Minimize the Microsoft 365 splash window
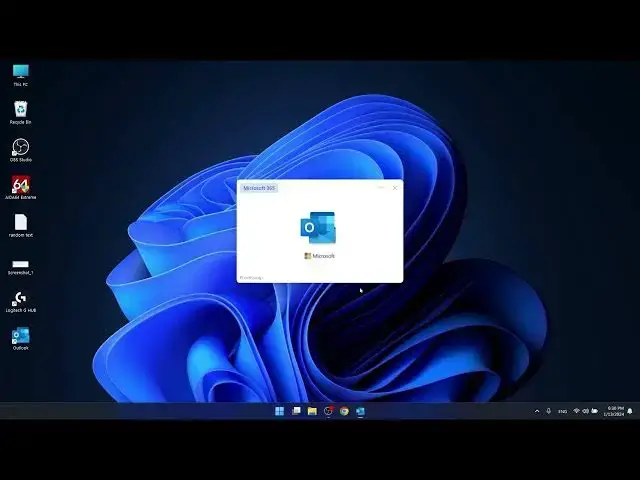The image size is (640, 480). click(x=381, y=188)
